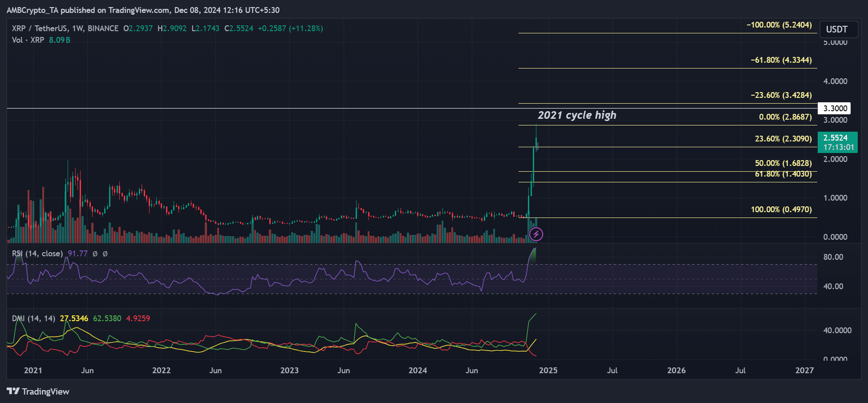Open the USDT currency selector
Viewport: 868px width, 403px height.
836,29
